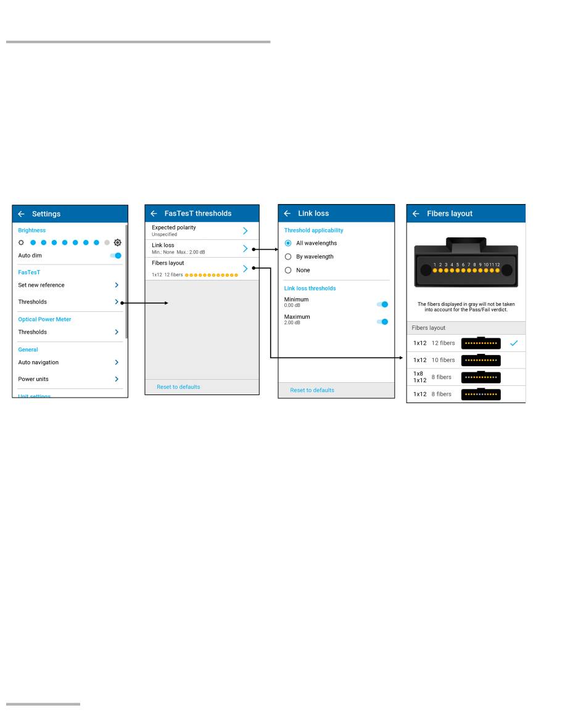Toggle the Maximum link loss switch
This screenshot has height=728, width=586.
point(382,322)
